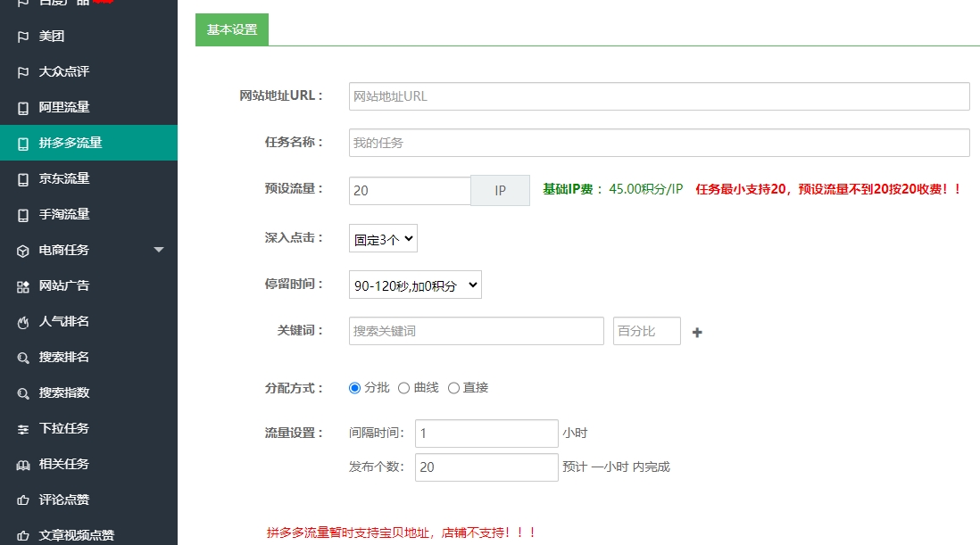Select the 分批 distribution radio button

click(x=354, y=388)
